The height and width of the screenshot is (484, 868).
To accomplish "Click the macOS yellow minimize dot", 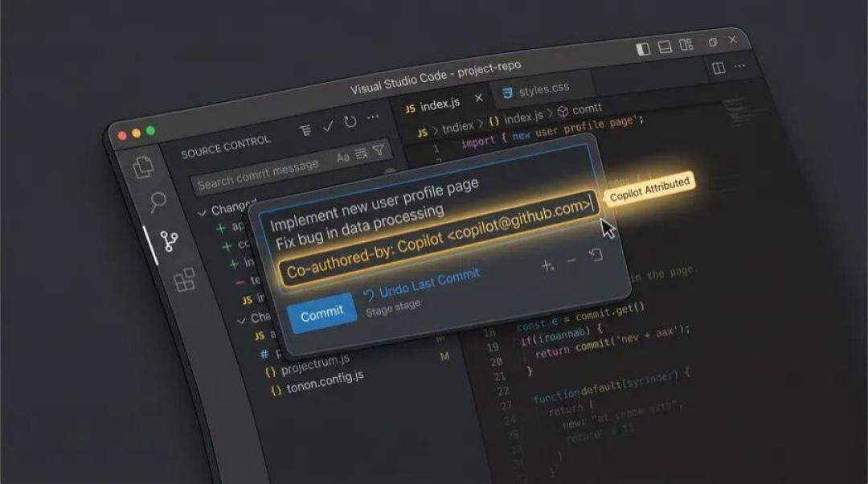I will (x=136, y=133).
